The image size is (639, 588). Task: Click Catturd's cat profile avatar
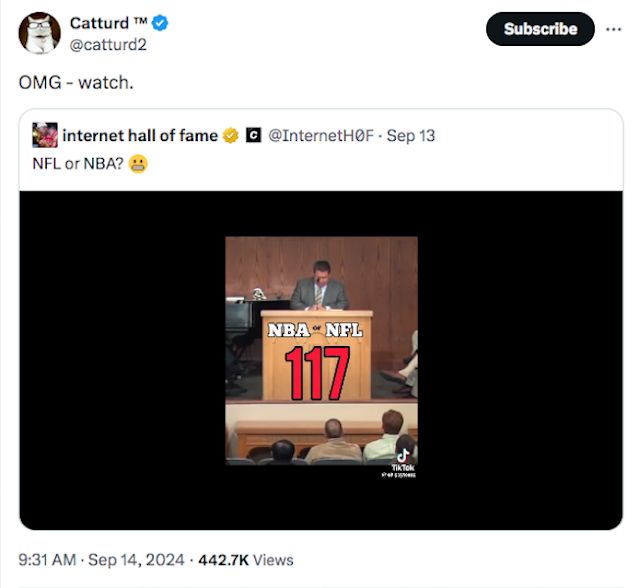[39, 34]
